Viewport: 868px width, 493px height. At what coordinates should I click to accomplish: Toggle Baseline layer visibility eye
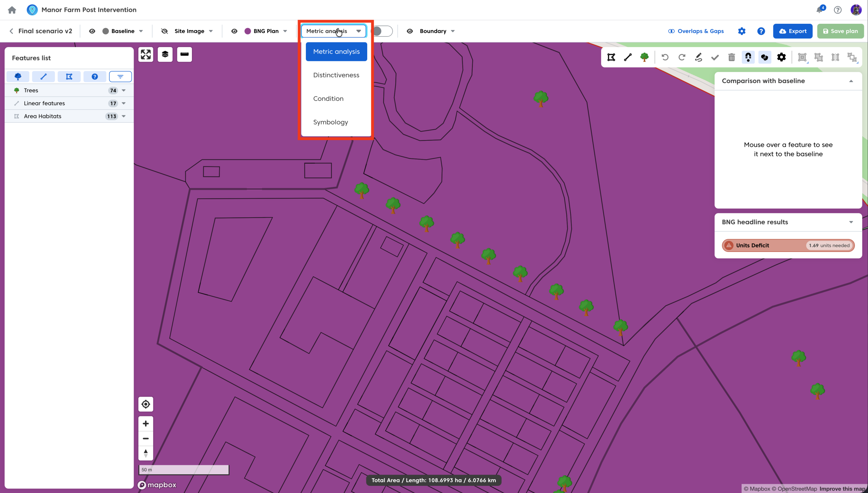pyautogui.click(x=92, y=31)
